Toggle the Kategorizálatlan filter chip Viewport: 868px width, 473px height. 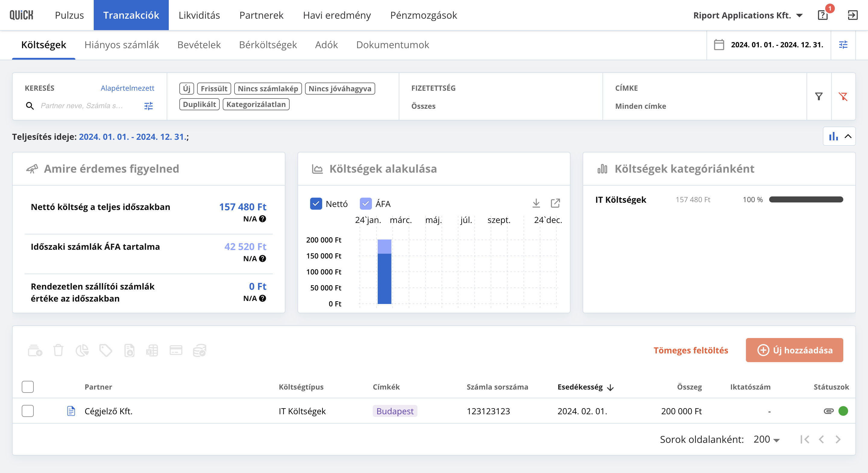coord(256,105)
